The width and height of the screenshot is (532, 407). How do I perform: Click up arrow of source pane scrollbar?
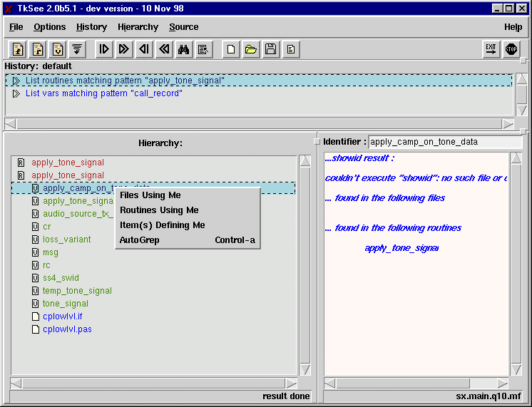(516, 158)
